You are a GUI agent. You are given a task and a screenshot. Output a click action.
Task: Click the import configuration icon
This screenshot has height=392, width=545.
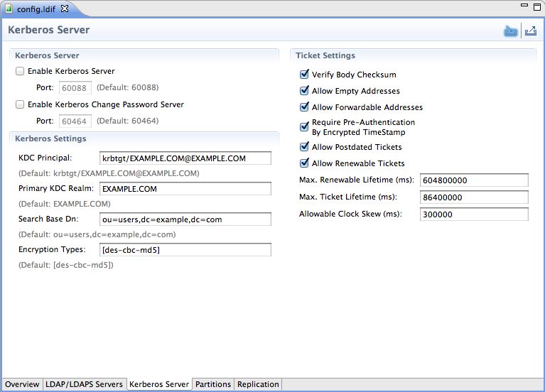click(510, 31)
